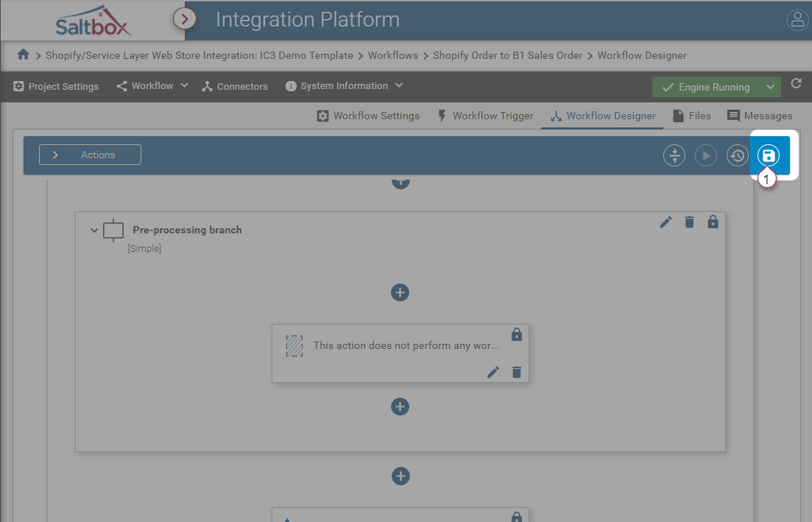This screenshot has height=522, width=812.
Task: Click the Home breadcrumb icon
Action: 23,54
